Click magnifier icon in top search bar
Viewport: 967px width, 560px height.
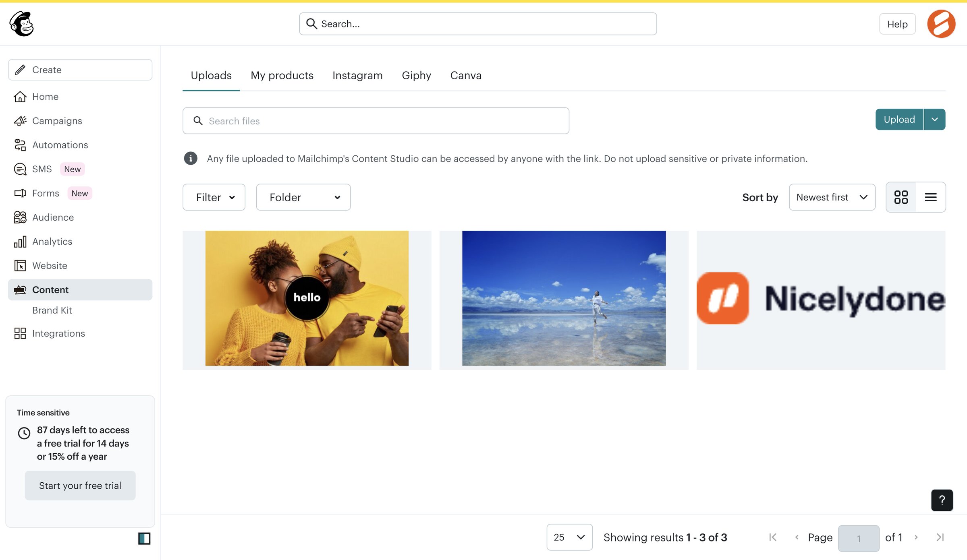click(x=311, y=24)
